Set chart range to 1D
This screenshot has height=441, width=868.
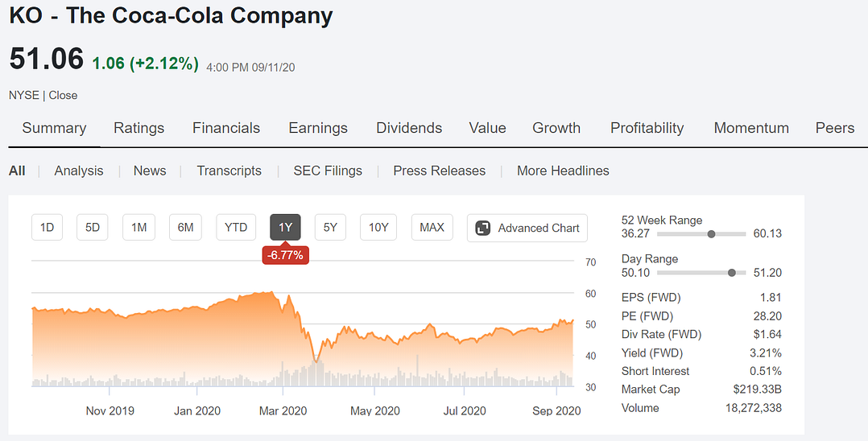point(47,228)
